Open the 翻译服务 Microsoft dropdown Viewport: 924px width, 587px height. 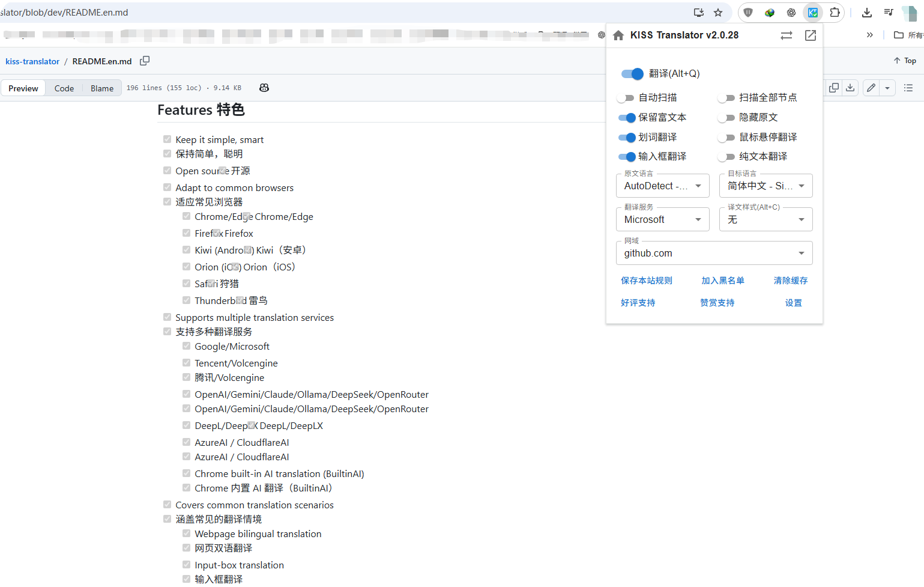pos(663,219)
